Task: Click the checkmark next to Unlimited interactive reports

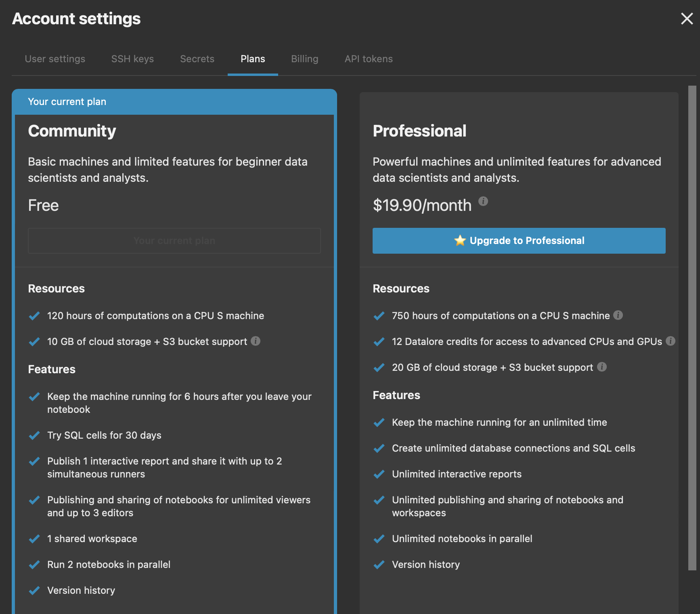Action: point(379,474)
